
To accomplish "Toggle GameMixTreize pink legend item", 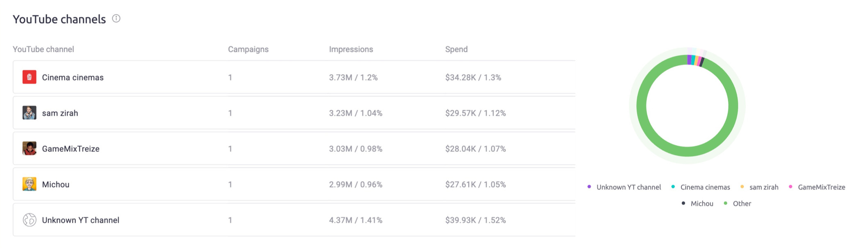I will [x=817, y=187].
